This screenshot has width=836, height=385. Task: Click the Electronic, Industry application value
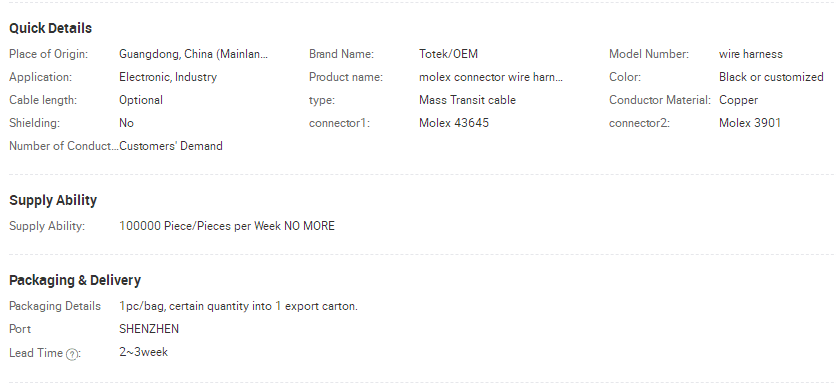(168, 77)
